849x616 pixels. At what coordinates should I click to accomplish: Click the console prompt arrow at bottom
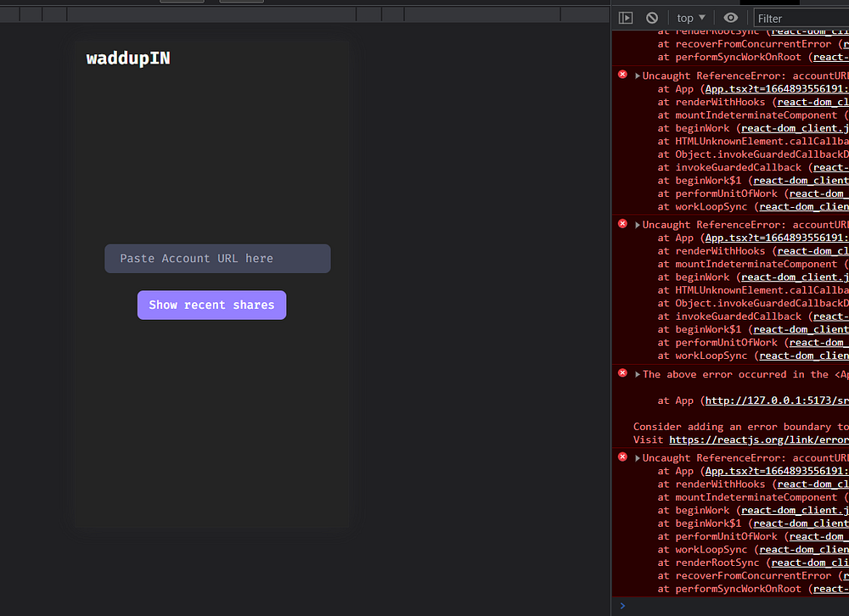pos(622,606)
